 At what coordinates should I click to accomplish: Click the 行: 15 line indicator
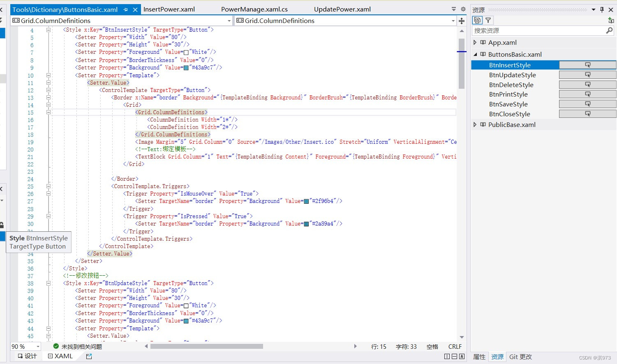(379, 347)
